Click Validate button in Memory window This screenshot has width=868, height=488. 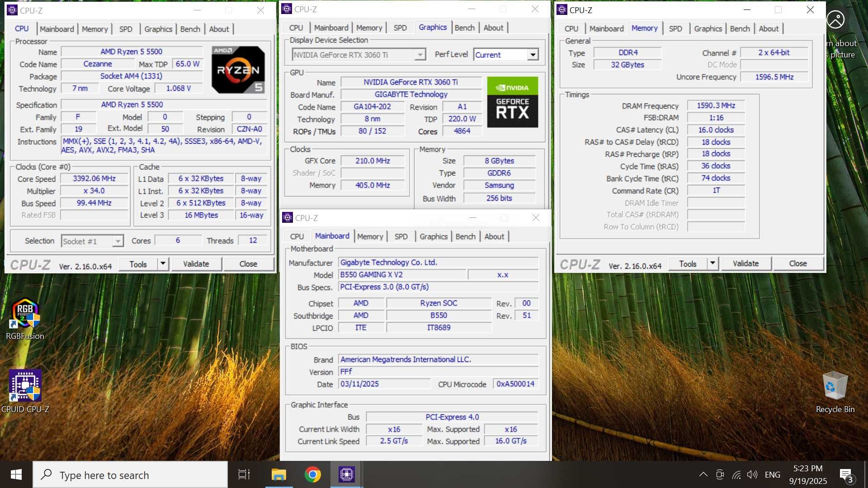(745, 263)
